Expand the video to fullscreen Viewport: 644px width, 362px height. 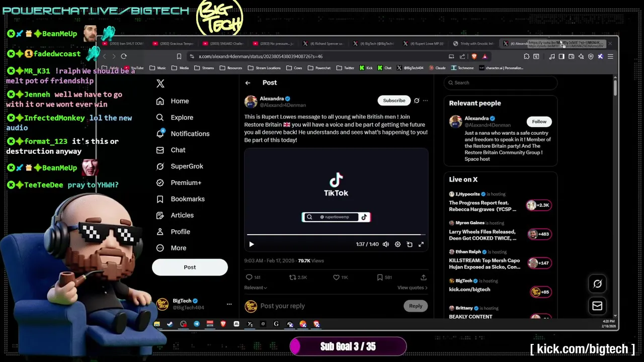[x=421, y=244]
